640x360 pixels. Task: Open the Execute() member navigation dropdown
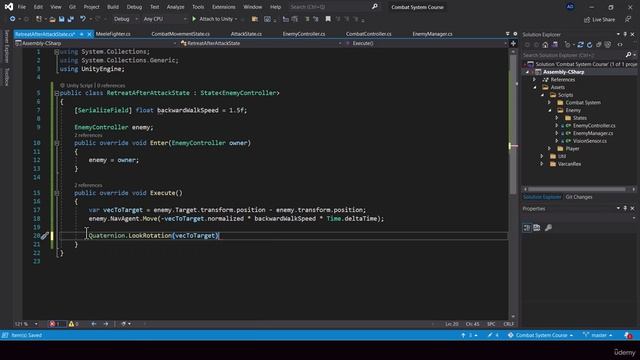coord(426,43)
